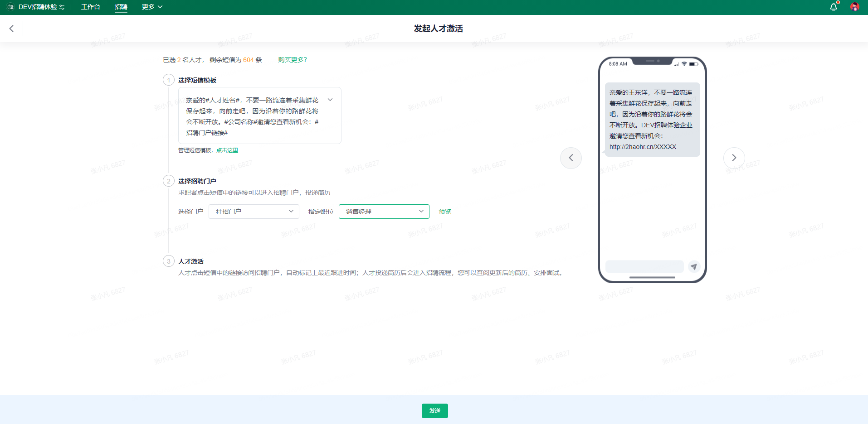Go back using the left arrow icon

pyautogui.click(x=11, y=29)
